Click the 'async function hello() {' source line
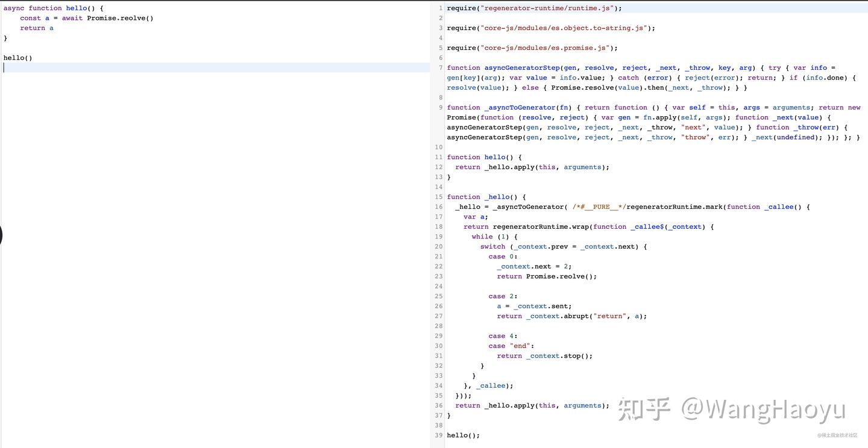Viewport: 868px width, 448px height. tap(54, 8)
